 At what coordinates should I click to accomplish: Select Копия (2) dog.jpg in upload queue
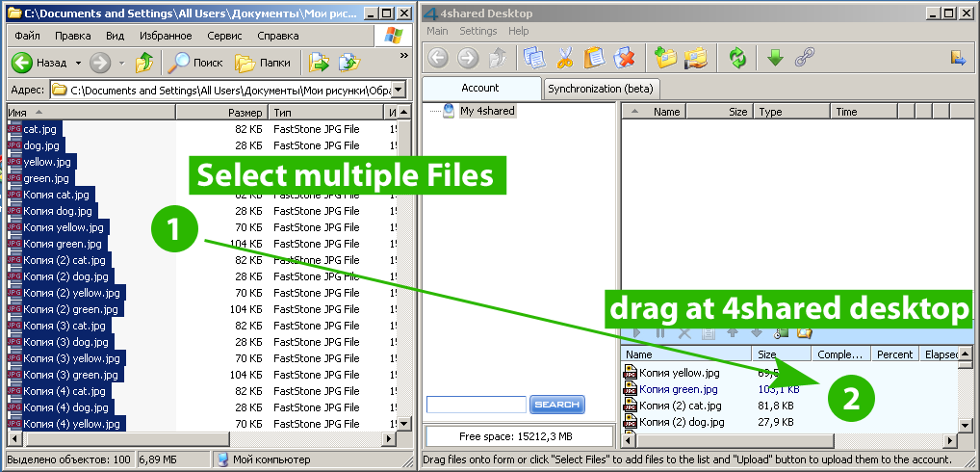[x=682, y=422]
